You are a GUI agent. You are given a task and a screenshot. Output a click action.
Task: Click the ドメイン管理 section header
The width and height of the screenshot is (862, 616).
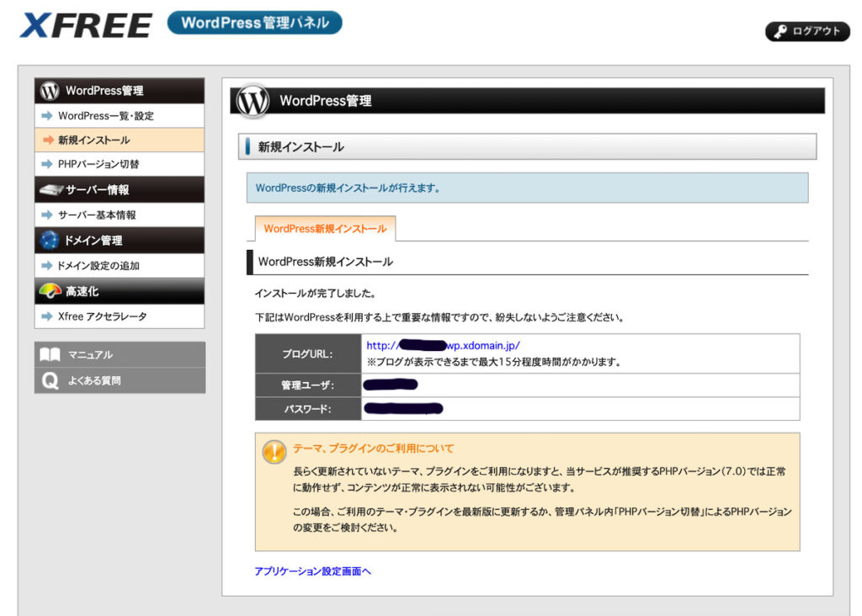(x=120, y=240)
